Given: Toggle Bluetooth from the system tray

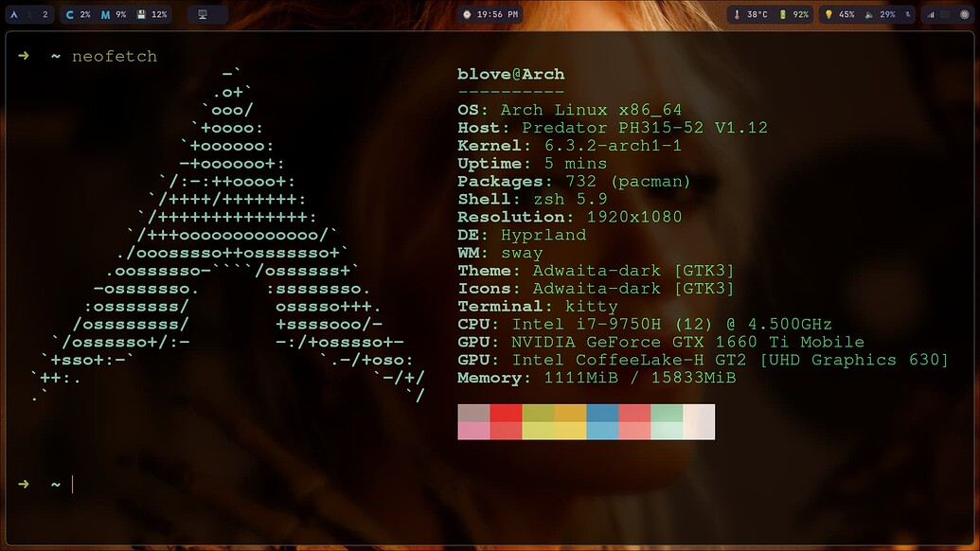Looking at the screenshot, I should 907,14.
